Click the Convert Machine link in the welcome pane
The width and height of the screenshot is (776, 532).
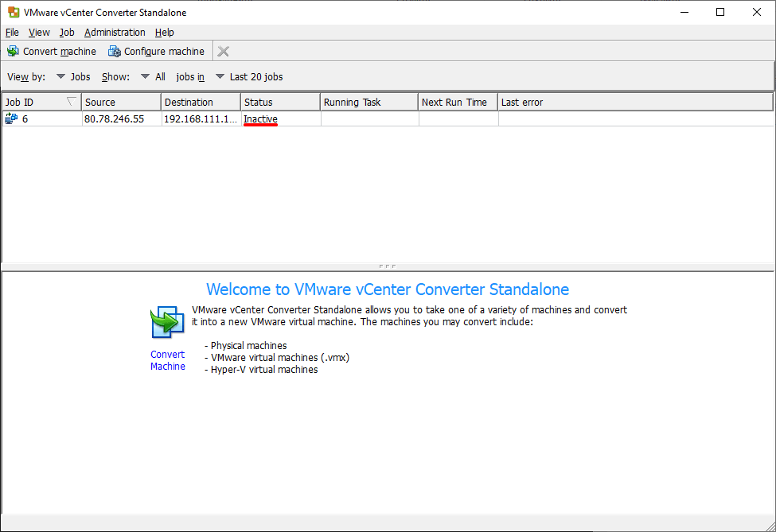click(167, 360)
